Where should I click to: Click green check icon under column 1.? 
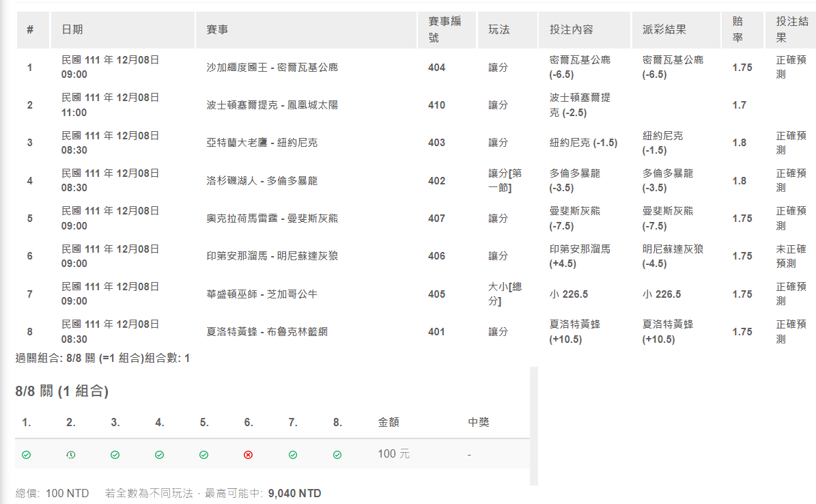coord(26,455)
